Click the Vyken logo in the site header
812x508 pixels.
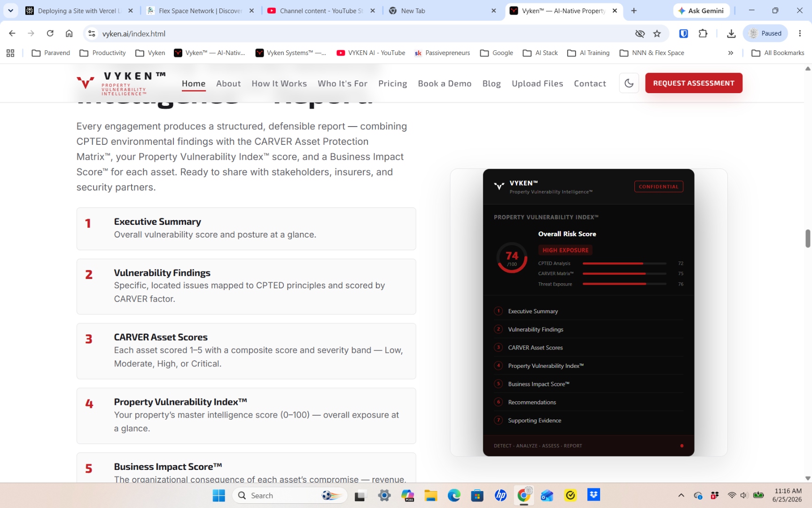pos(121,83)
